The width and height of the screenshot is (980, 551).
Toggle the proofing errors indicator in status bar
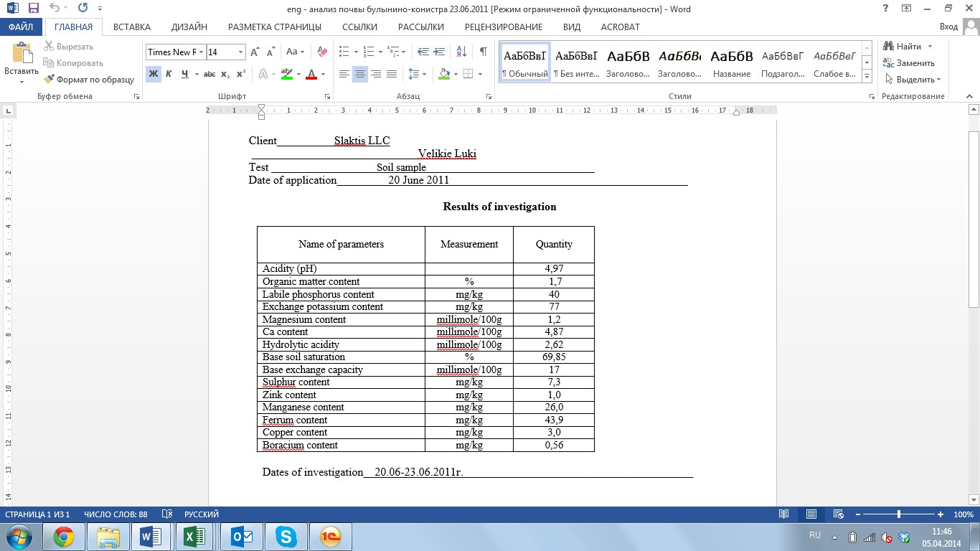(167, 514)
